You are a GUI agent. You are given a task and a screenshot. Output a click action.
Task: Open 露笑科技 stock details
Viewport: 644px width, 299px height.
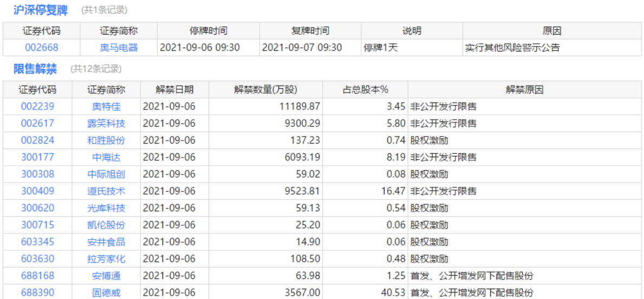tap(106, 123)
